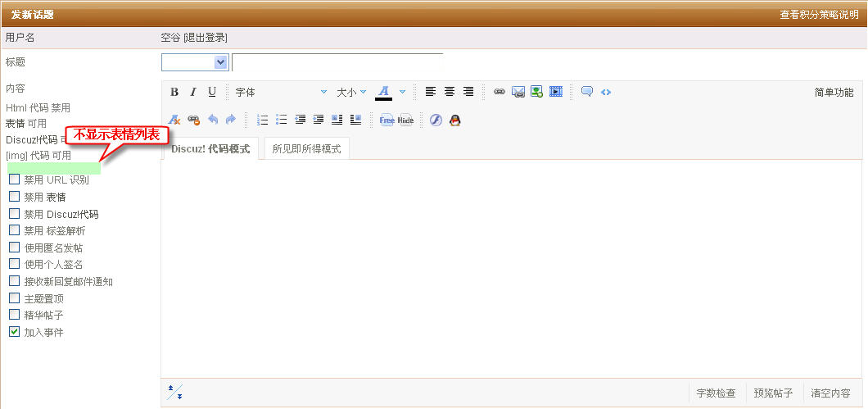
Task: Click the QQ penguin icon
Action: click(x=454, y=120)
